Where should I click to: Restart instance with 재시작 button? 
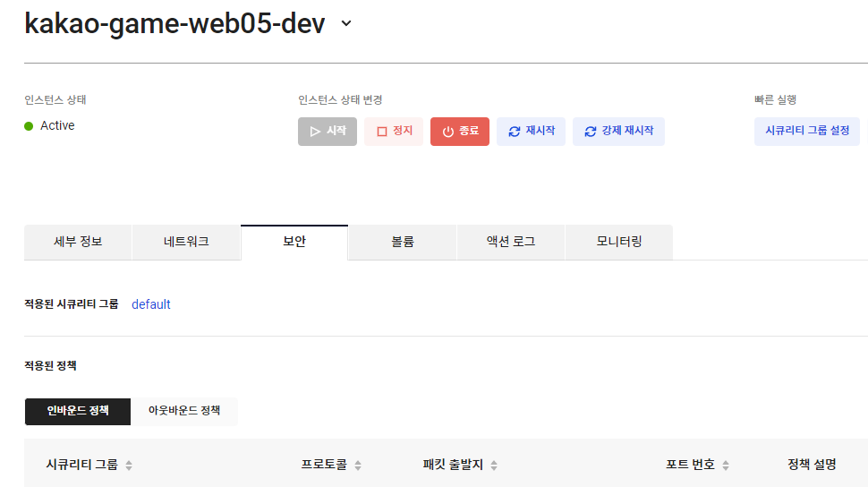tap(531, 132)
